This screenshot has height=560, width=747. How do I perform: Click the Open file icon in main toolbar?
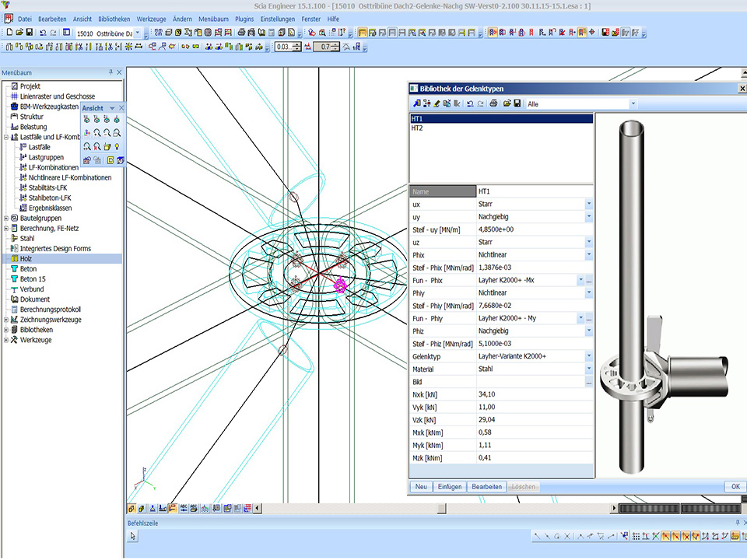click(x=19, y=33)
